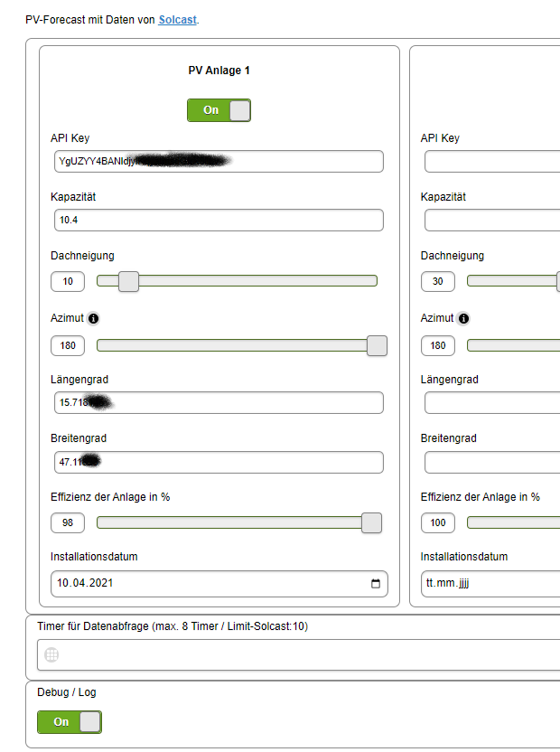
Task: Open the PV Anlage 1 Azimut info icon
Action: pos(94,318)
